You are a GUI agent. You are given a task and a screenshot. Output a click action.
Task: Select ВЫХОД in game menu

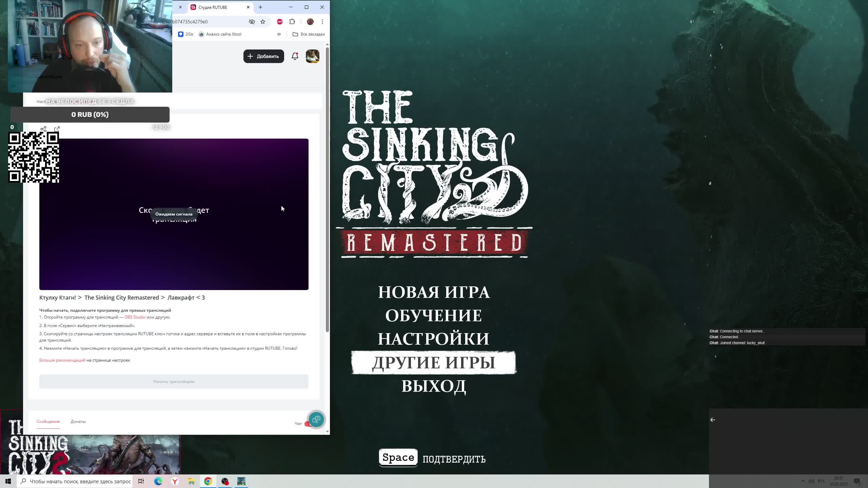pos(434,386)
